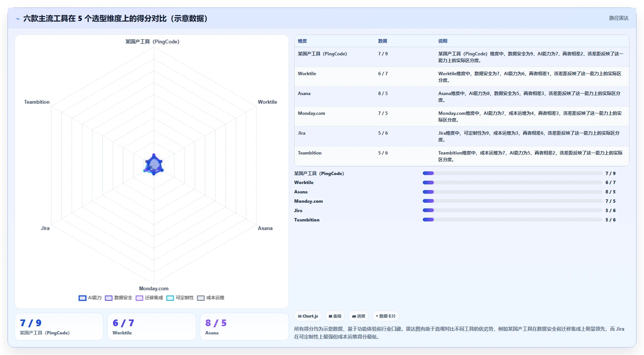
Task: Click the Chart.js chip
Action: 308,316
